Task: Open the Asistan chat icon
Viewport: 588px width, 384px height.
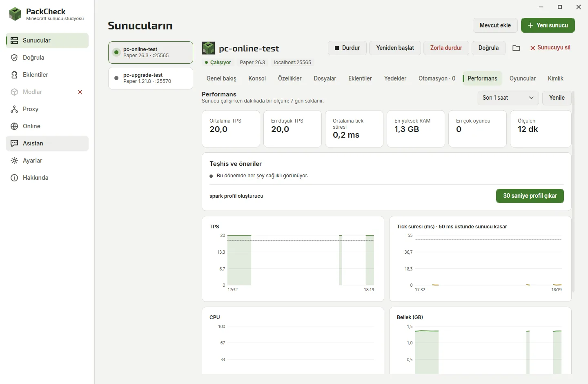Action: pos(14,143)
